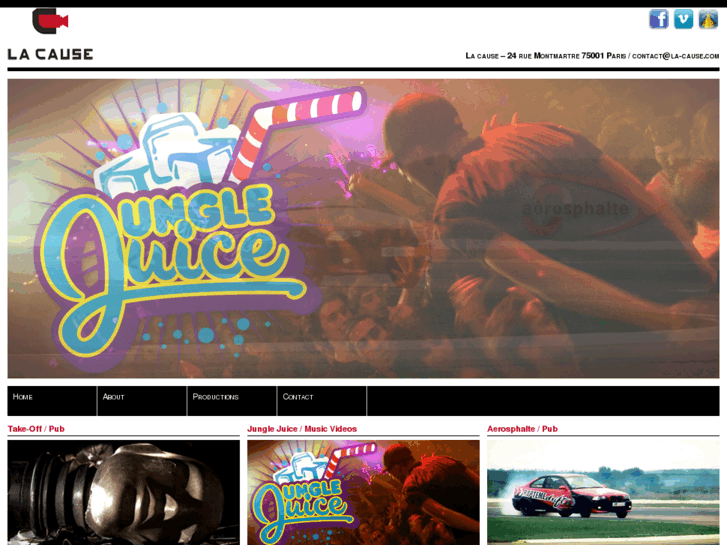Click the pyramid icon beside Vimeo
Viewport: 727px width, 545px height.
pos(708,19)
